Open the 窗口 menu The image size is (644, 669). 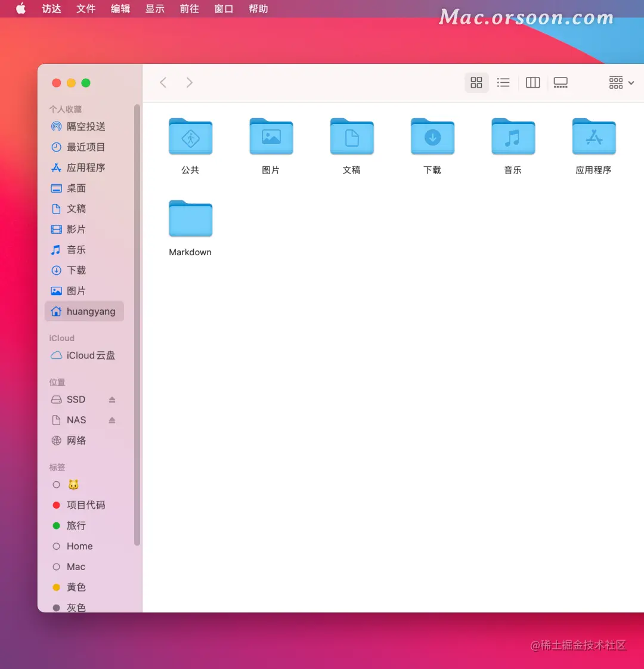(x=224, y=8)
